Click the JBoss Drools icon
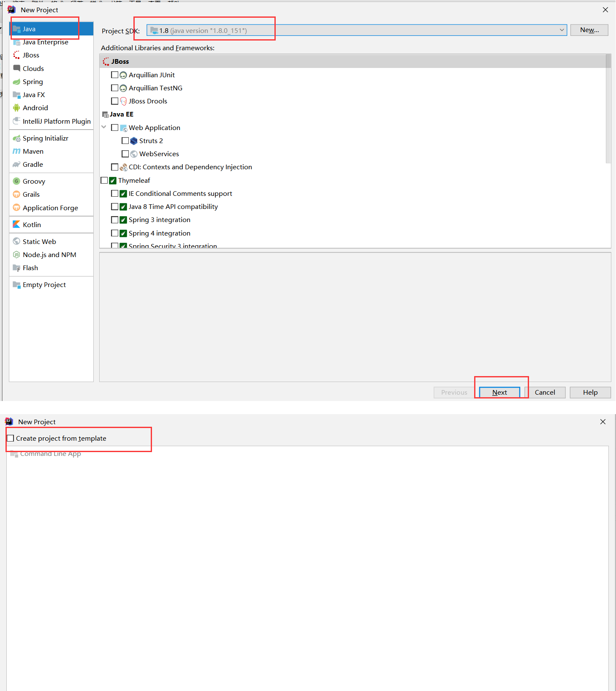Viewport: 616px width, 691px height. coord(123,101)
